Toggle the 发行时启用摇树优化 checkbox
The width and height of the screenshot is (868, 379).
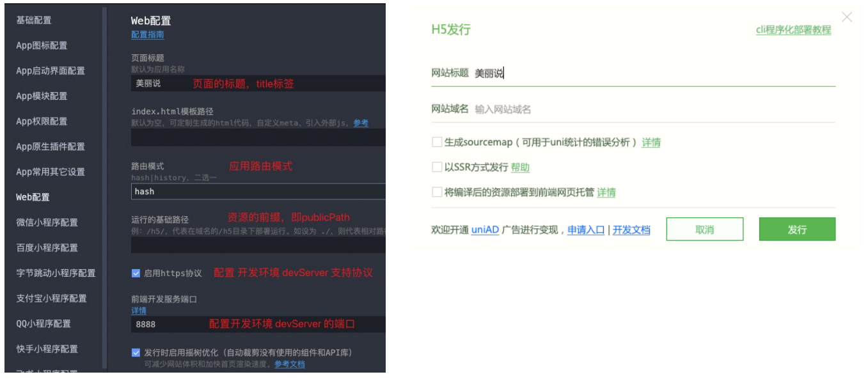point(136,352)
